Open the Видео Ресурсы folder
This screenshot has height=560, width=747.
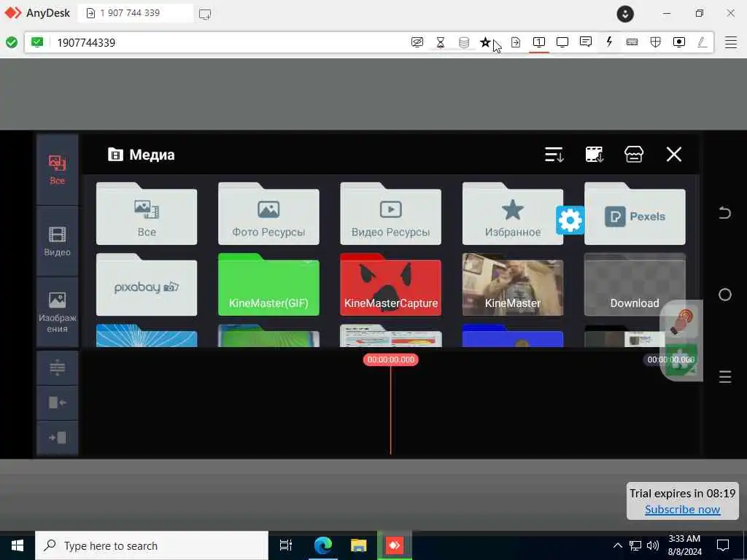[x=391, y=214]
